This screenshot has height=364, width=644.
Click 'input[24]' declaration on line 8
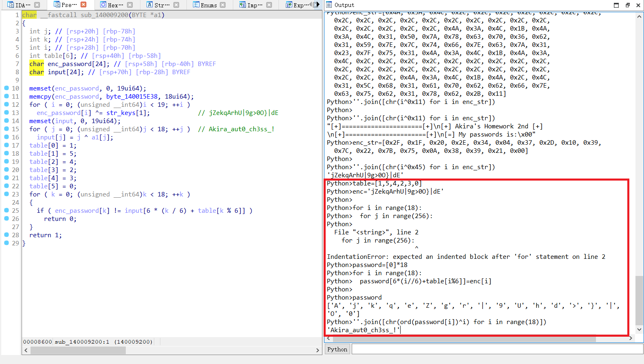(x=66, y=72)
